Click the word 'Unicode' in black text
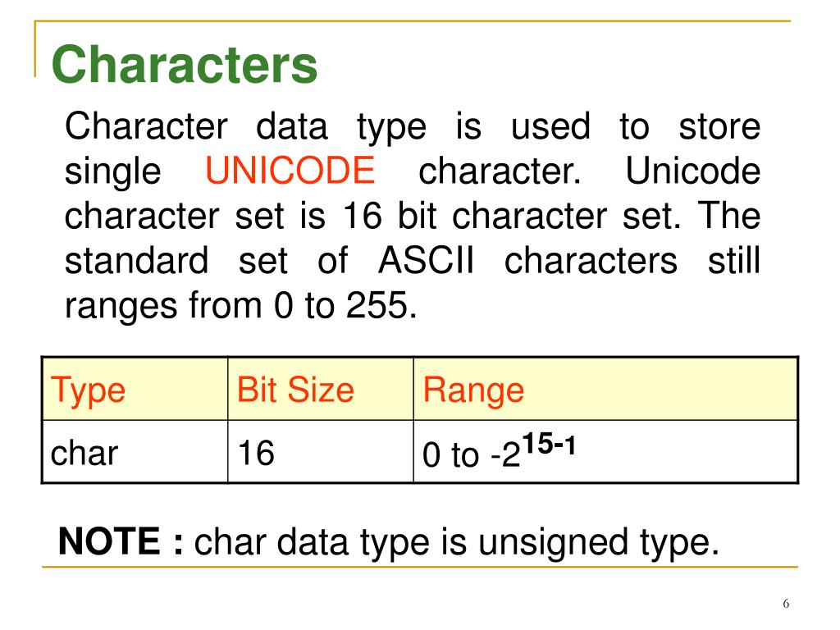This screenshot has height=630, width=840. pos(693,171)
